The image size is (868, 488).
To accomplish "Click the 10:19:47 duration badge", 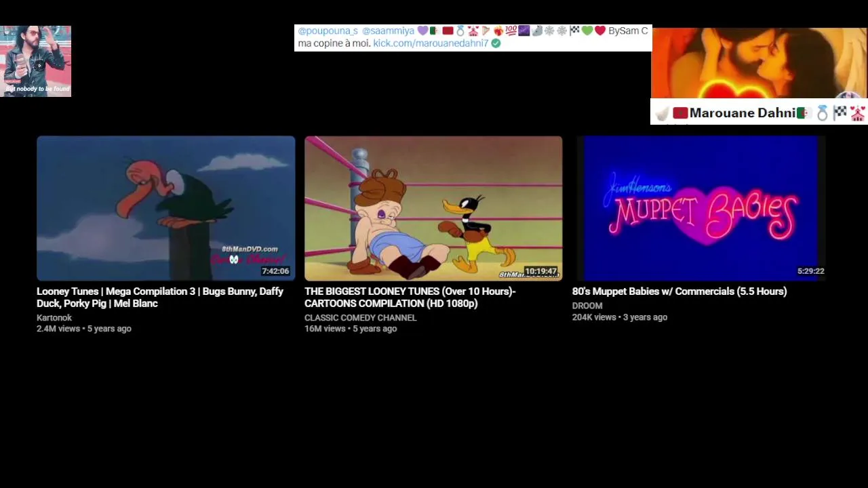I will pos(541,271).
